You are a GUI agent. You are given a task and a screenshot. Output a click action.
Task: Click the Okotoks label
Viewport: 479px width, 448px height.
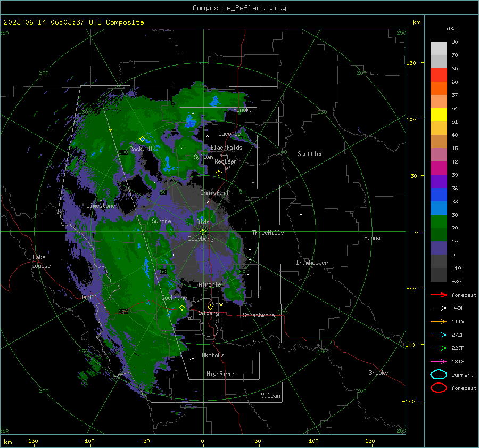point(213,356)
